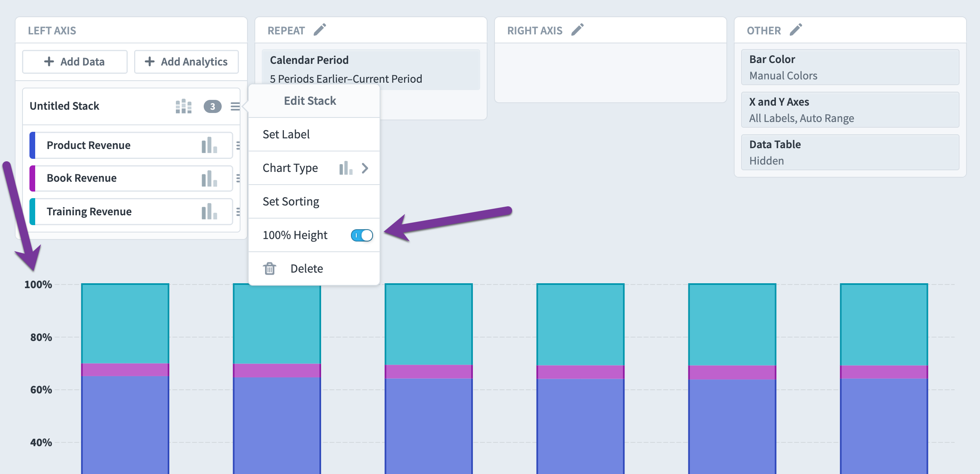Select the Book Revenue data row
The height and width of the screenshot is (474, 980).
point(131,178)
